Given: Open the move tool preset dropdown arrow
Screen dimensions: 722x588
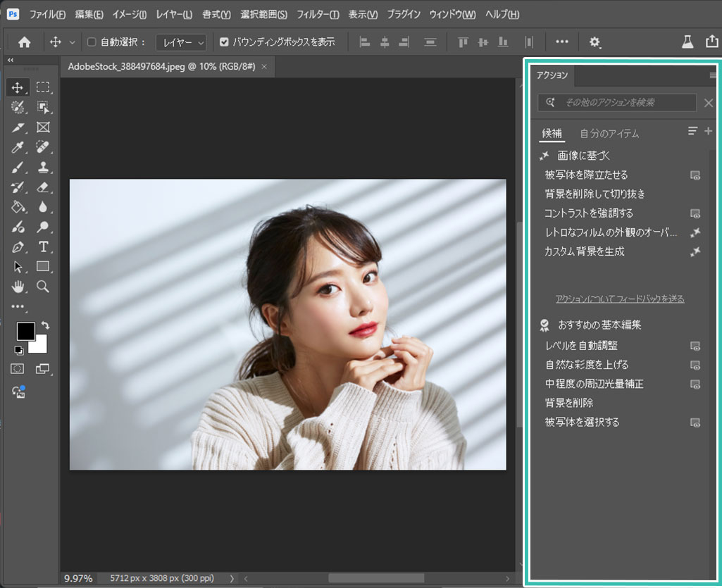Looking at the screenshot, I should [x=73, y=42].
